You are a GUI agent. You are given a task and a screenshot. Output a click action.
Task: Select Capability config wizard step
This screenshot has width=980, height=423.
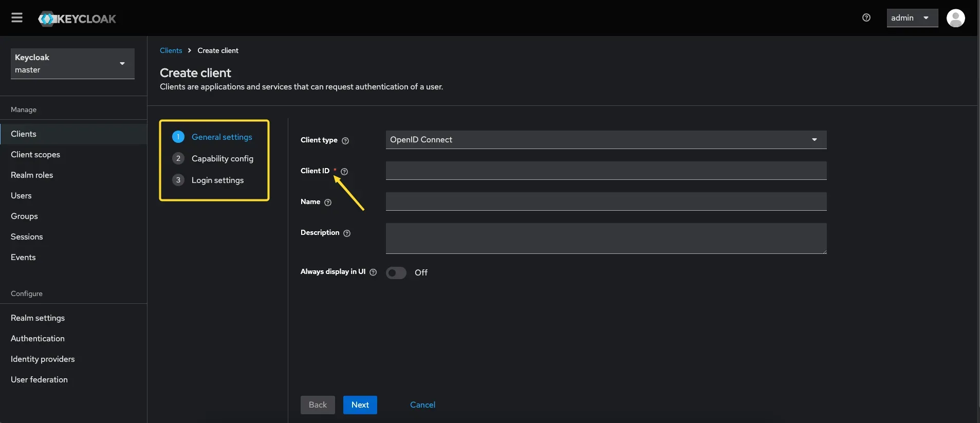pos(222,159)
